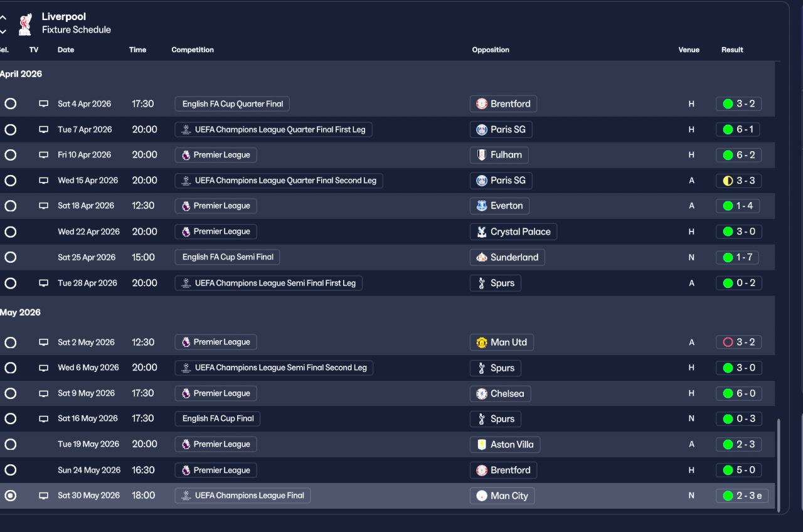
Task: Click TV icon for Tue 7 Apr 2026 fixture
Action: click(x=44, y=130)
